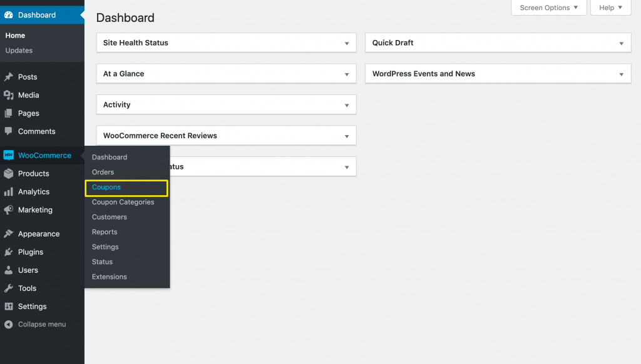Screen dimensions: 641x364
Task: Click WooCommerce Recent Reviews title
Action: (x=160, y=136)
